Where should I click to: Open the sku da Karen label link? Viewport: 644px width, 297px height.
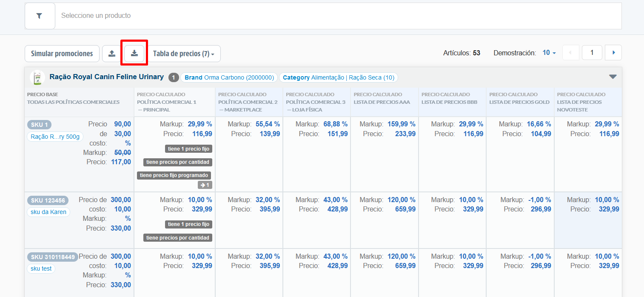[x=48, y=212]
